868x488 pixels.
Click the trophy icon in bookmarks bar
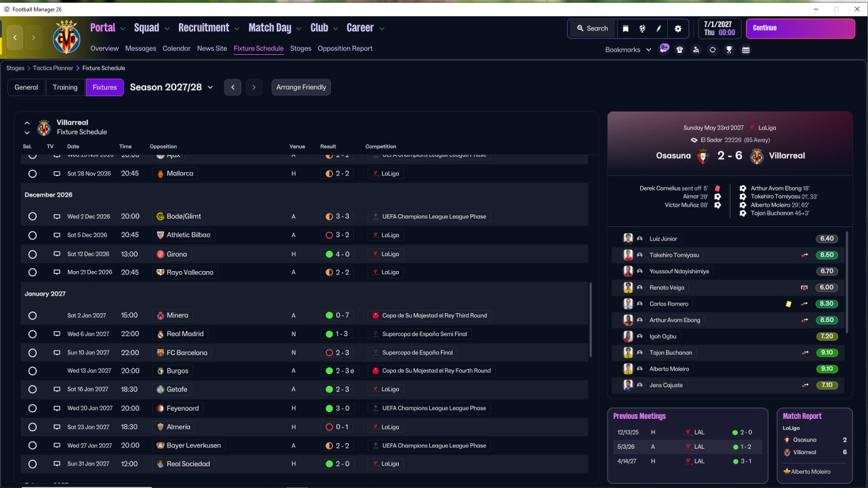coord(729,49)
